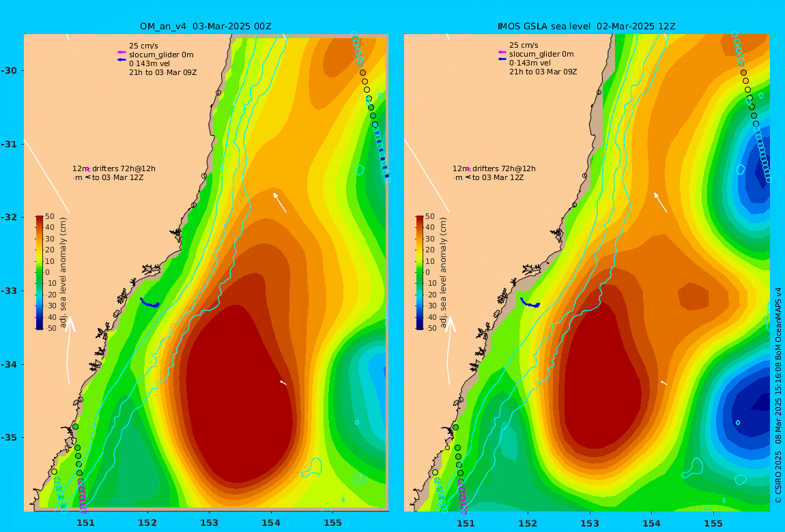Click '21h to 03 Mar 09Z' in left panel
Viewport: 785px width, 532px height.
click(162, 72)
